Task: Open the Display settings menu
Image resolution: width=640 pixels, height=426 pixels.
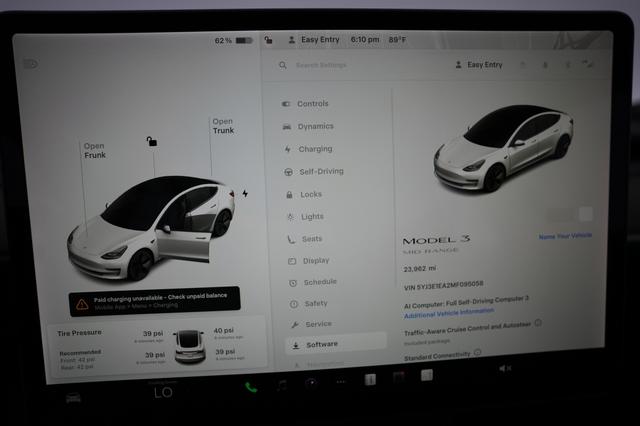Action: coord(309,260)
